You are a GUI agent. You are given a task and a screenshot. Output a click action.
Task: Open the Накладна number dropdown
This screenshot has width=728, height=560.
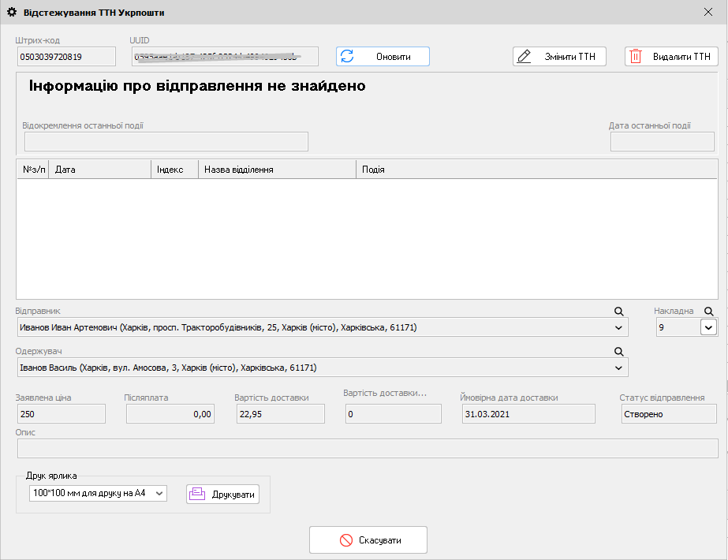pos(708,327)
